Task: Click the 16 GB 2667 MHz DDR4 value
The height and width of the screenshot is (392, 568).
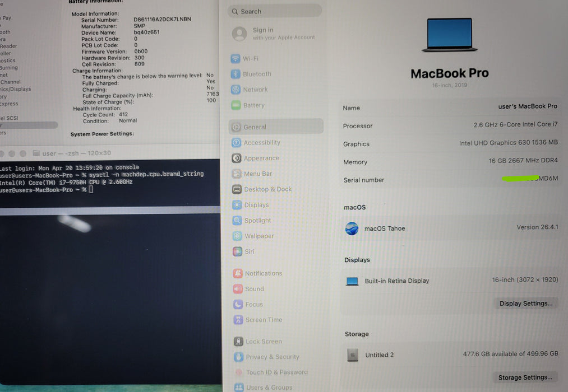Action: click(x=523, y=161)
